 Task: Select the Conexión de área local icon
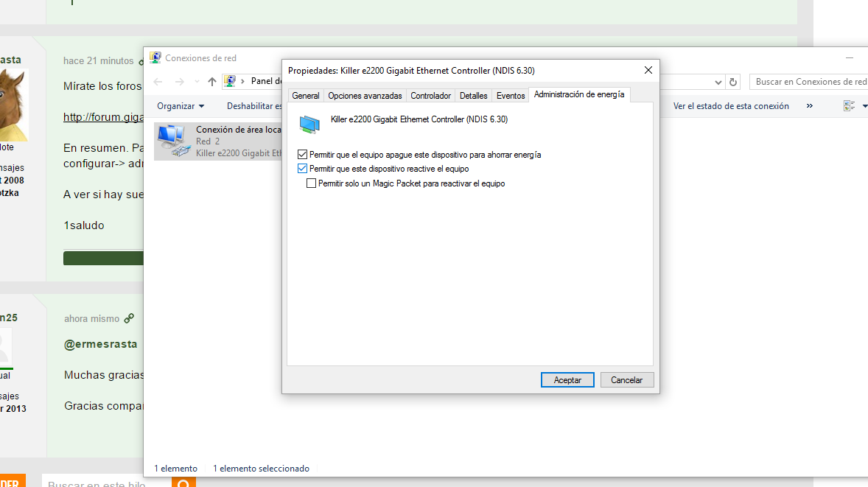click(173, 141)
